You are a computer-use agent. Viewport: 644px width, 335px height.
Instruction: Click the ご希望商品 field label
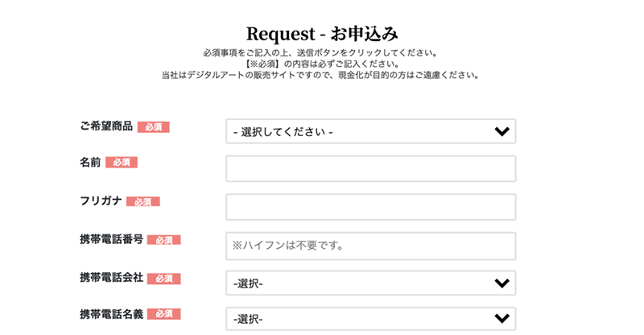coord(105,126)
